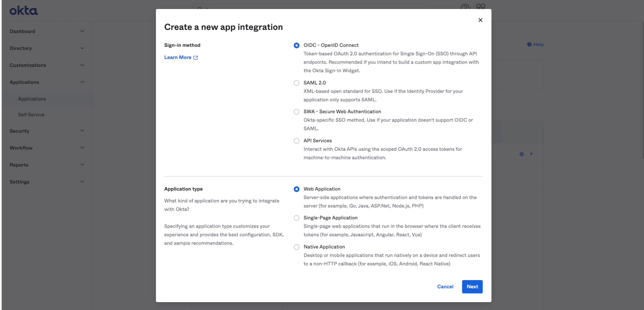Choose Single-Page Application type

click(x=296, y=218)
